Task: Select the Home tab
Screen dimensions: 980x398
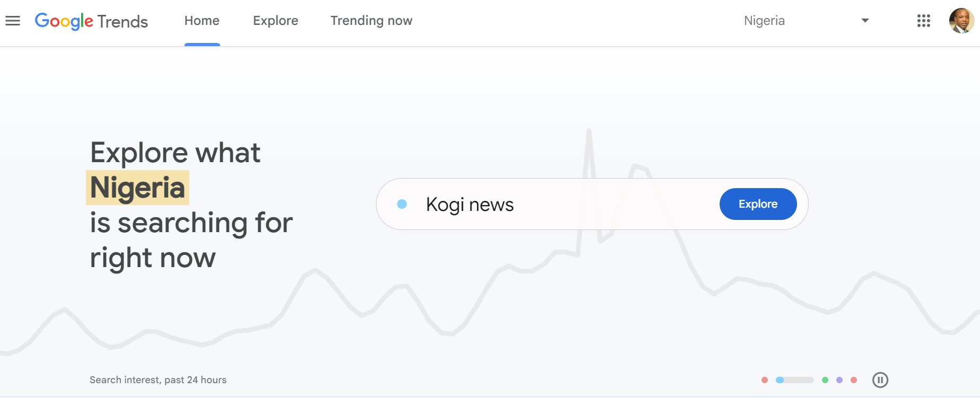Action: [202, 21]
